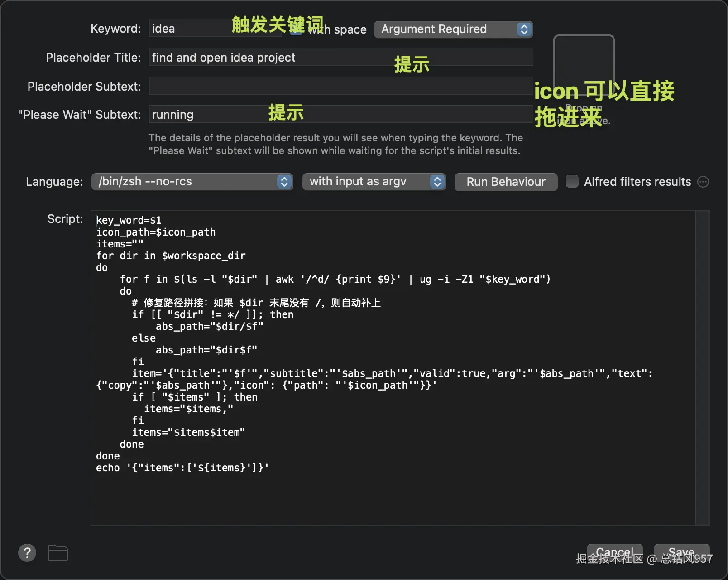Click inside the Script editor text area
Screen dimensions: 728x580
393,368
